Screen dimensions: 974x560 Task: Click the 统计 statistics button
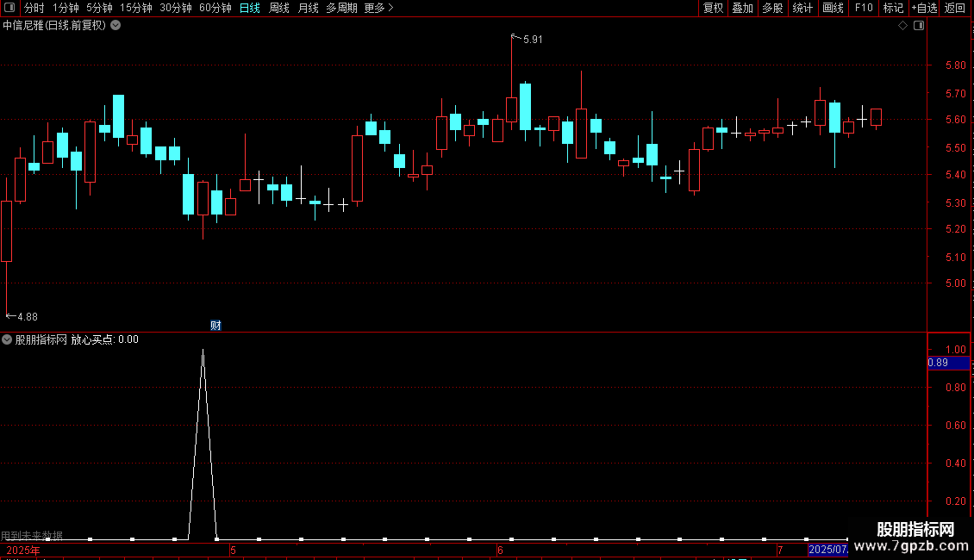point(802,8)
